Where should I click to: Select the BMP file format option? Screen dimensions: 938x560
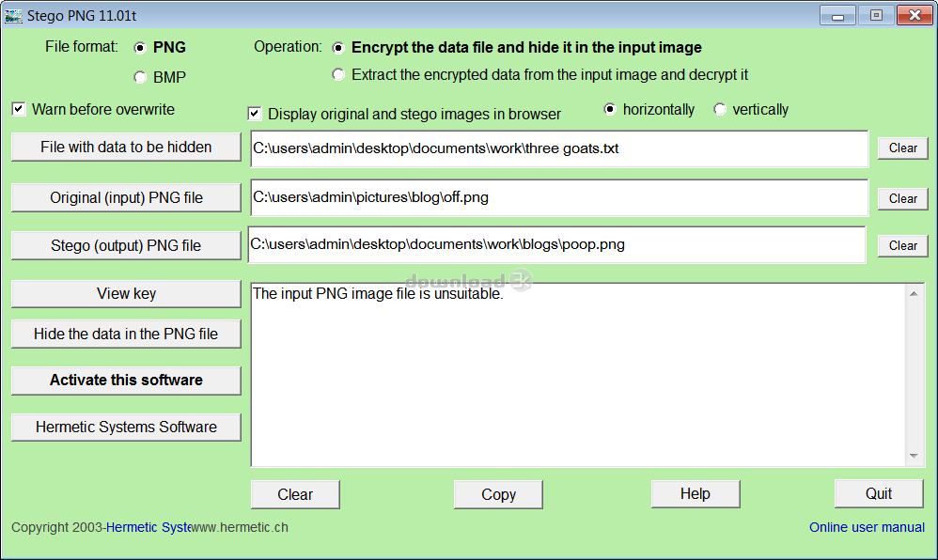tap(140, 78)
